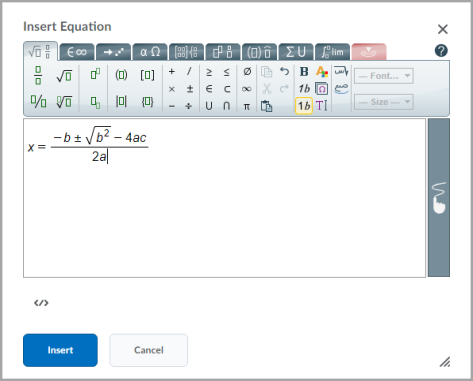473x381 pixels.
Task: Switch to the arrows tab
Action: click(x=113, y=52)
